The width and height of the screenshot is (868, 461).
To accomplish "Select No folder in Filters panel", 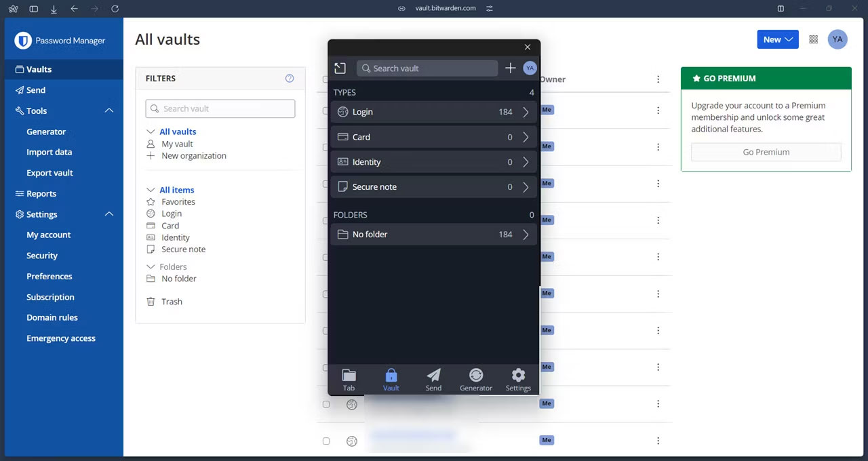I will point(179,279).
